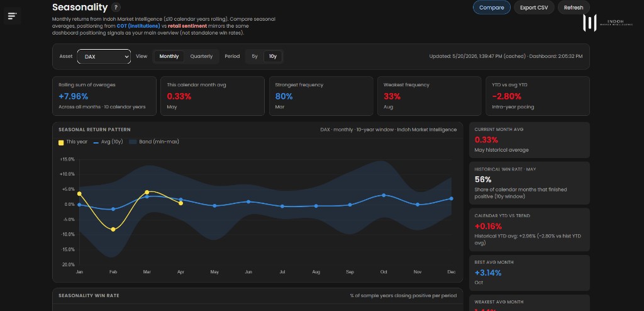
Task: Click the Current Month Avg 0.33% panel
Action: tap(530, 140)
